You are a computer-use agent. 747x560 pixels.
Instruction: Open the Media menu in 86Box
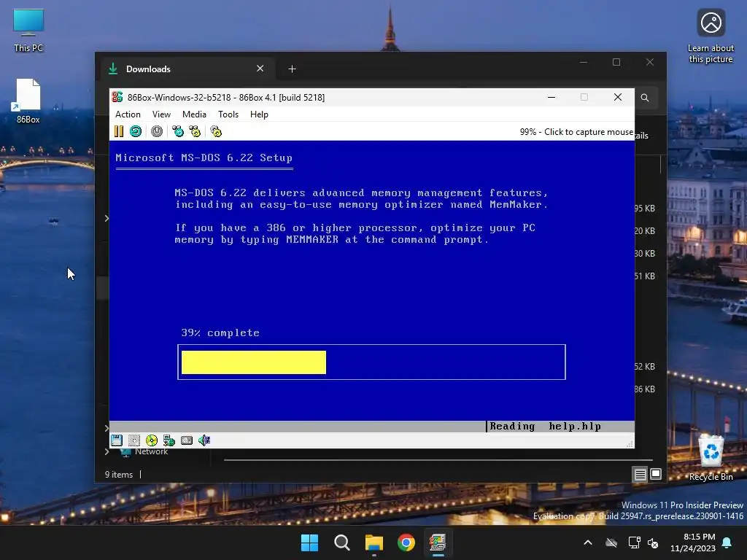pos(194,114)
